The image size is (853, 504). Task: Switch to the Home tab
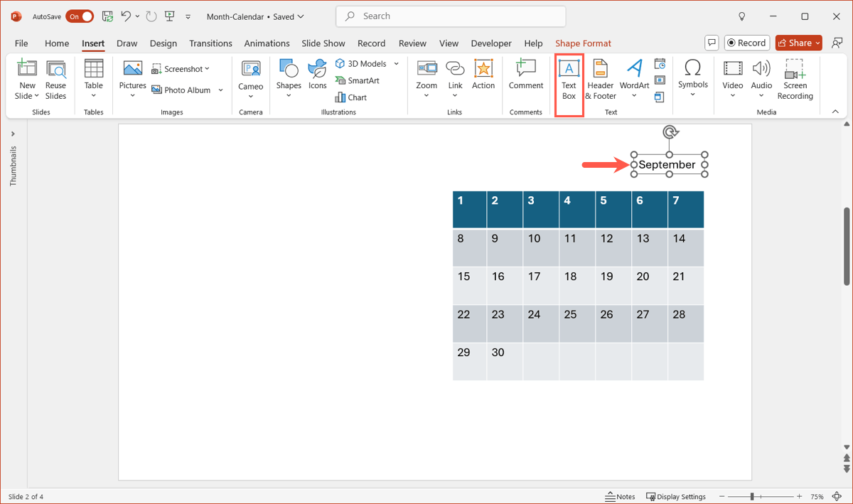coord(57,43)
